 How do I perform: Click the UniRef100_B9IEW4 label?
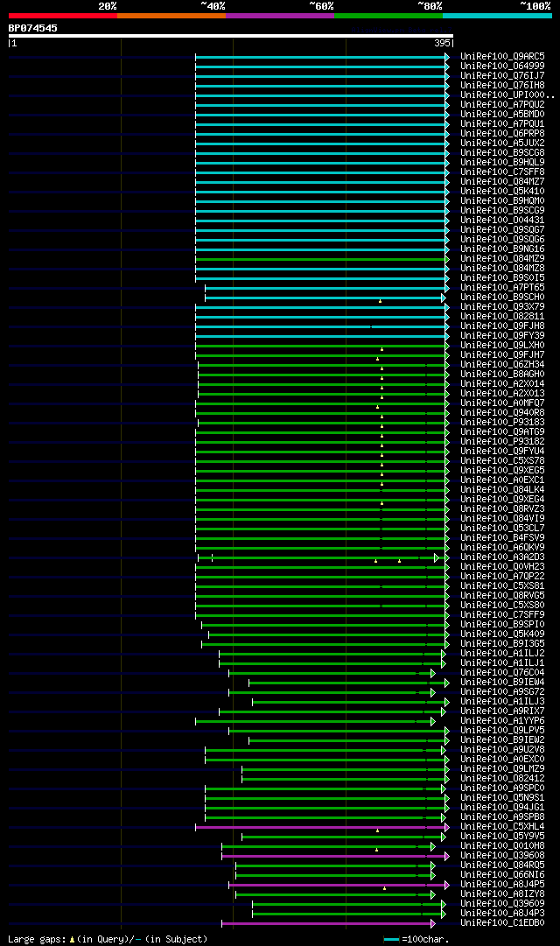coord(502,683)
